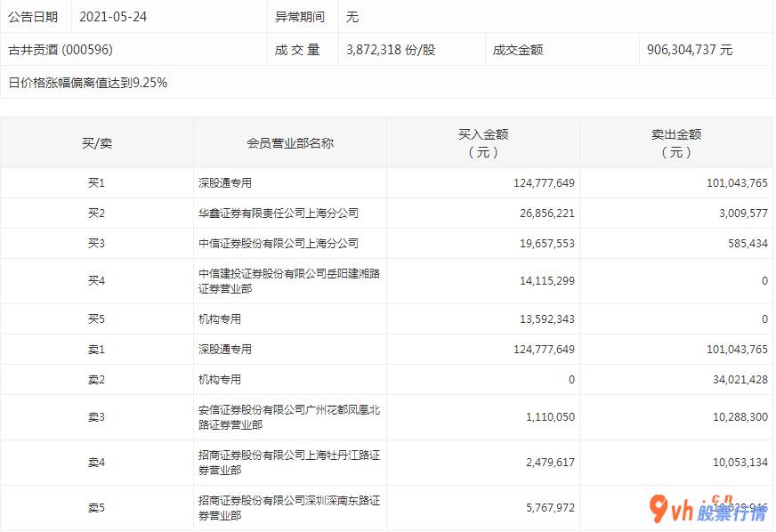Screen dimensions: 776x532
Task: Click 安信证券广州花都凤凰北路证券营业部 name
Action: pos(289,417)
